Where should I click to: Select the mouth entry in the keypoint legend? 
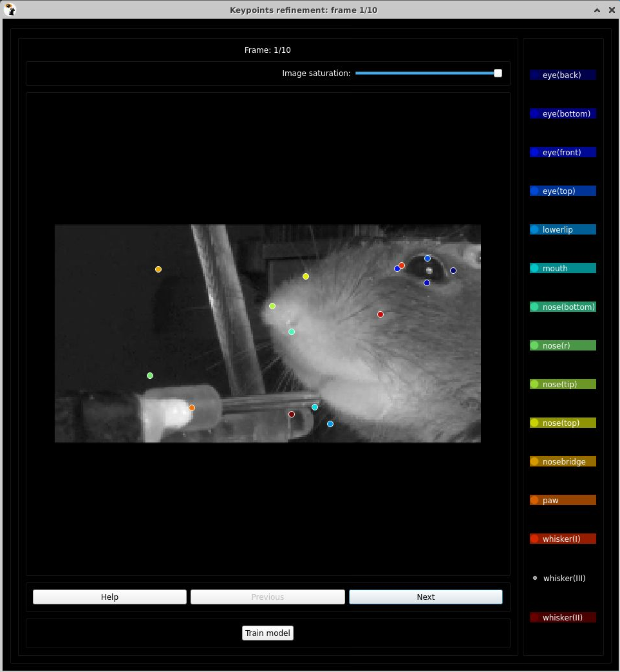tap(562, 268)
